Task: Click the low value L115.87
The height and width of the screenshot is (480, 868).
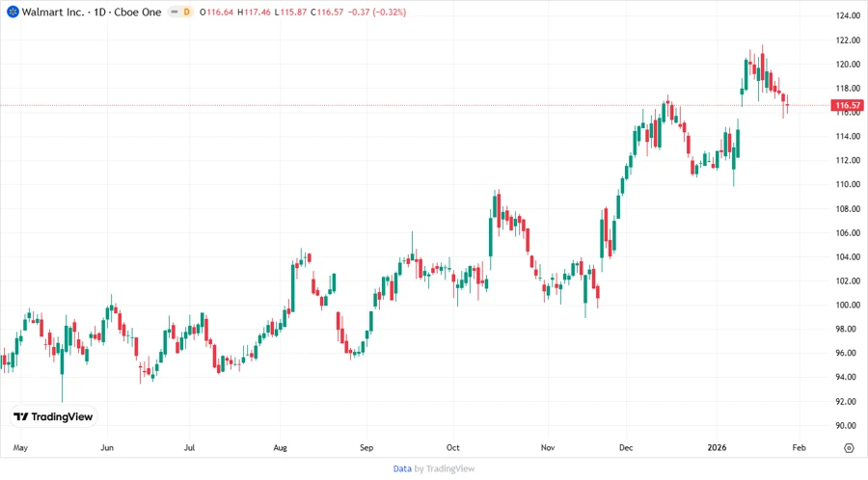Action: [x=290, y=12]
